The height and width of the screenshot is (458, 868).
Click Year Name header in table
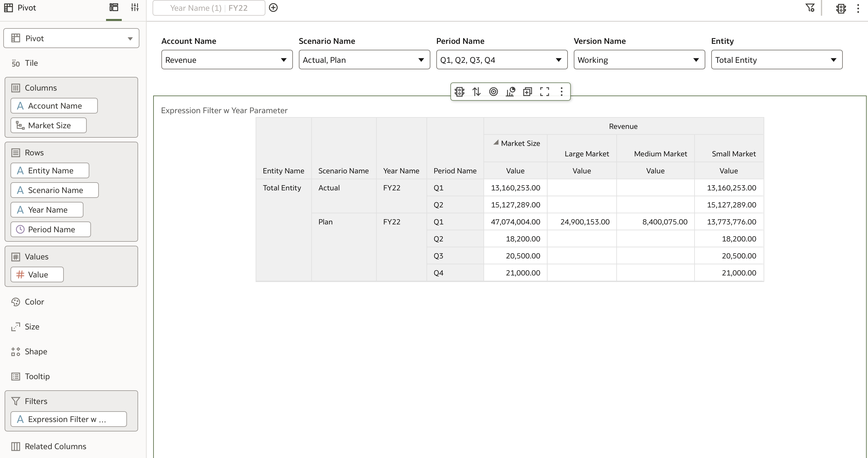pos(401,171)
